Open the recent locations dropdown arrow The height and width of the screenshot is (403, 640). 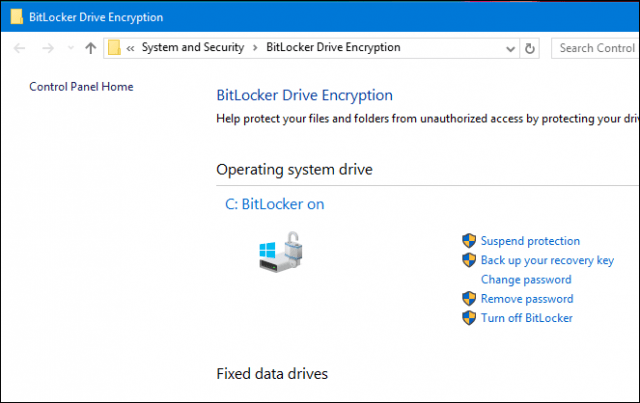[71, 48]
